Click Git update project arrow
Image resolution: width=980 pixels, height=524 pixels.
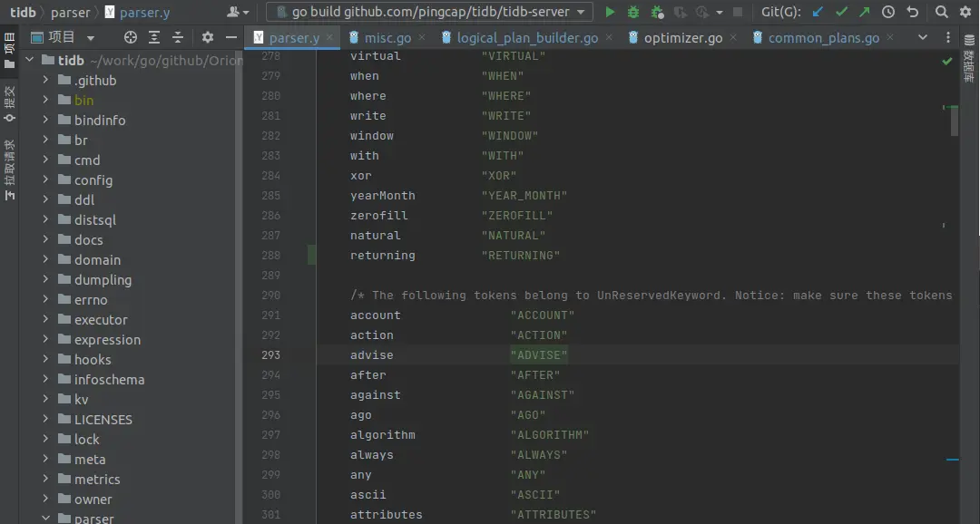[818, 12]
